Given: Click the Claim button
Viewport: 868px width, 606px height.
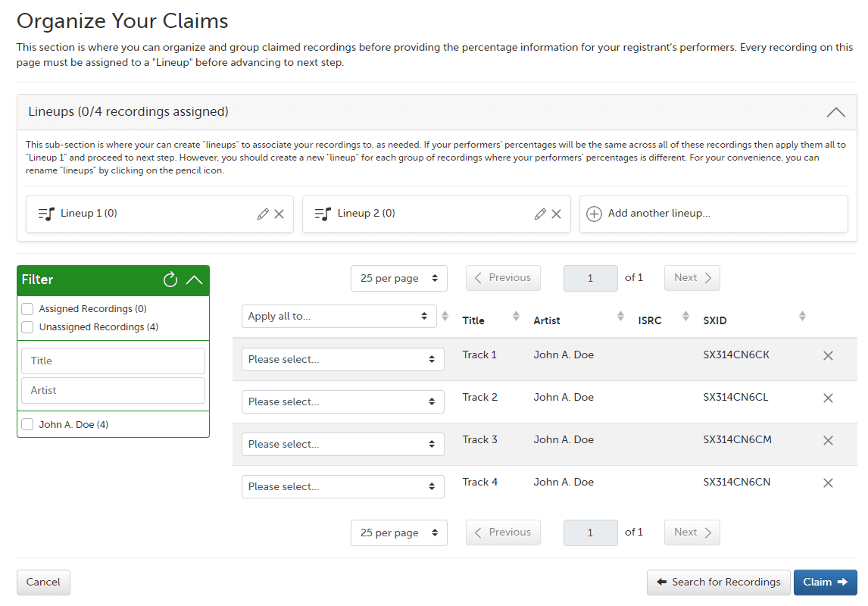Looking at the screenshot, I should (826, 582).
